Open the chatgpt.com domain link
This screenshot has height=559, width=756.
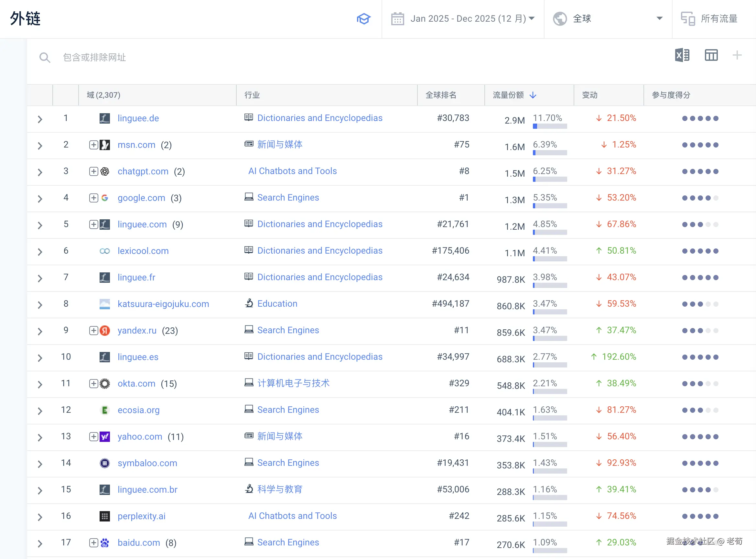[x=143, y=171]
